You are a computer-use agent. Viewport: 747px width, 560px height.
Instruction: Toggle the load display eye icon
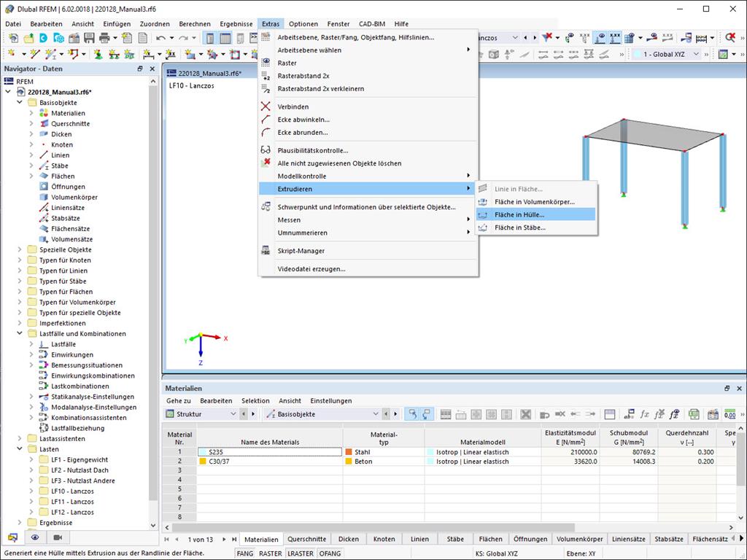[601, 38]
